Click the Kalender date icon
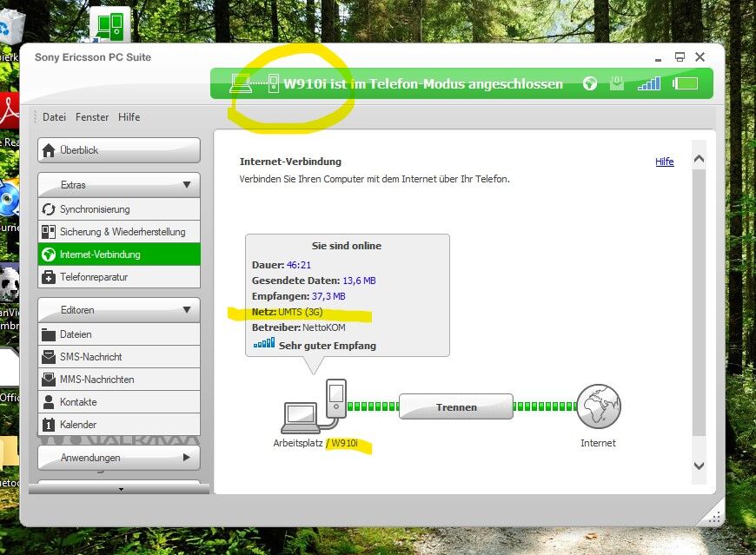The height and width of the screenshot is (555, 756). pyautogui.click(x=48, y=425)
